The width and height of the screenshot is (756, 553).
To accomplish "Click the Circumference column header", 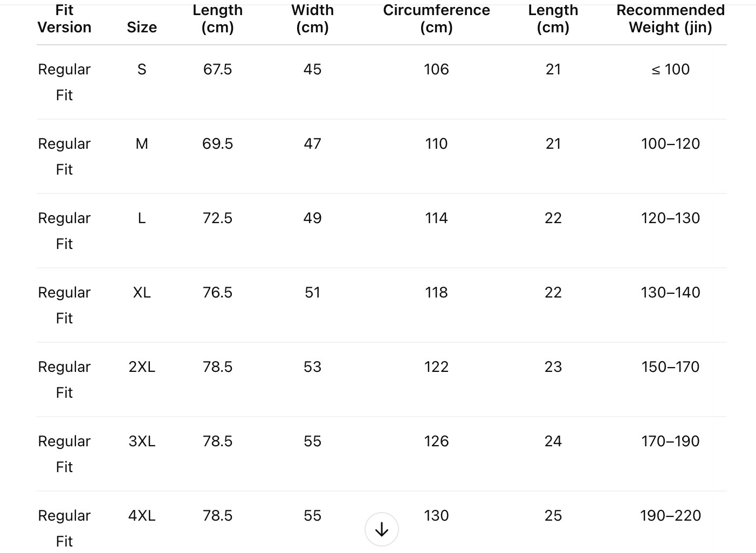I will coord(436,19).
